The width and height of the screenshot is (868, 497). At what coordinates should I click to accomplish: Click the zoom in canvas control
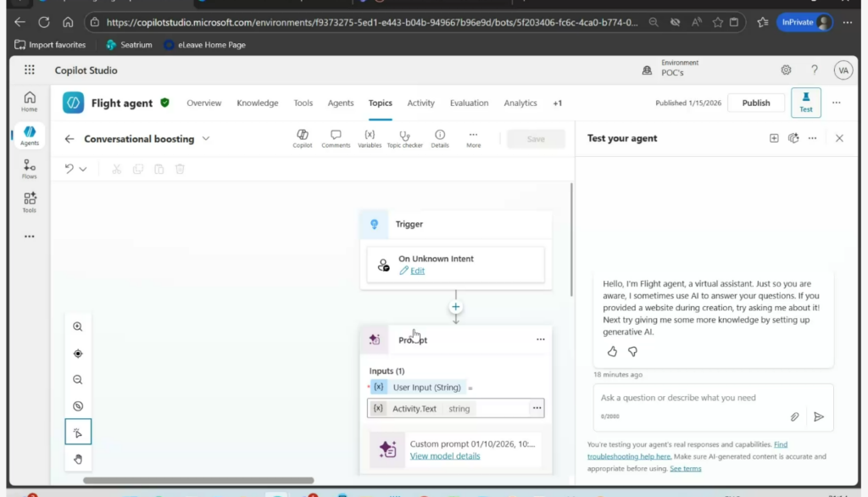click(78, 327)
